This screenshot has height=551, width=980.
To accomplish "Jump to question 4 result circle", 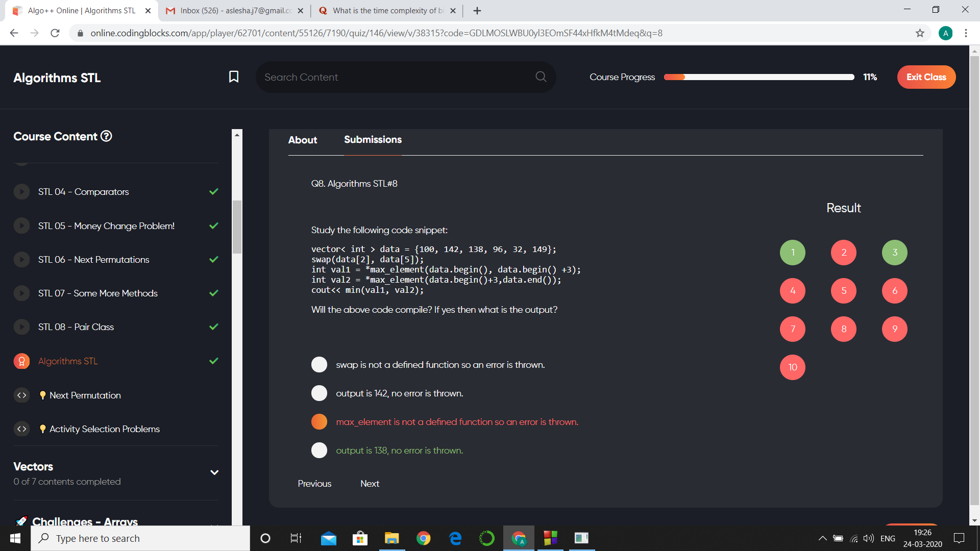I will 793,291.
